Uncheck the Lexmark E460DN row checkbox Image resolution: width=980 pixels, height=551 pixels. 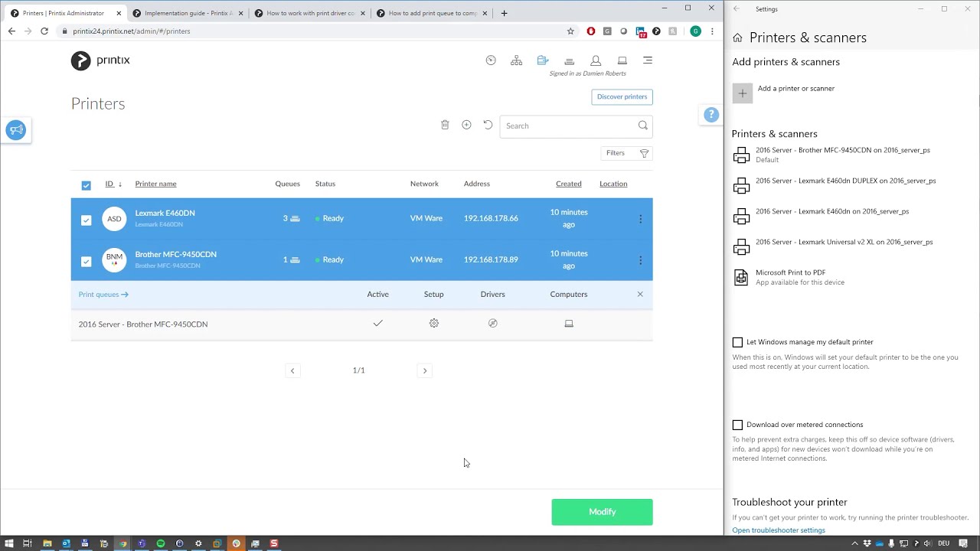[x=86, y=220]
